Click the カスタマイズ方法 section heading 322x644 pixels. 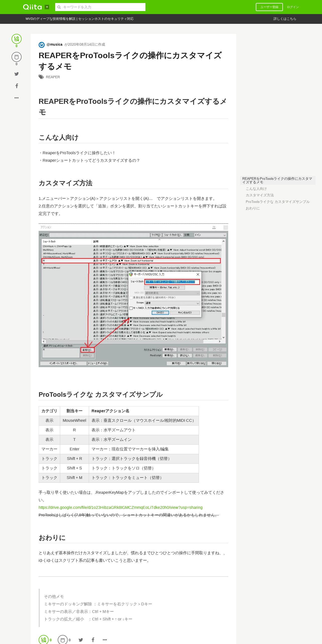point(65,183)
